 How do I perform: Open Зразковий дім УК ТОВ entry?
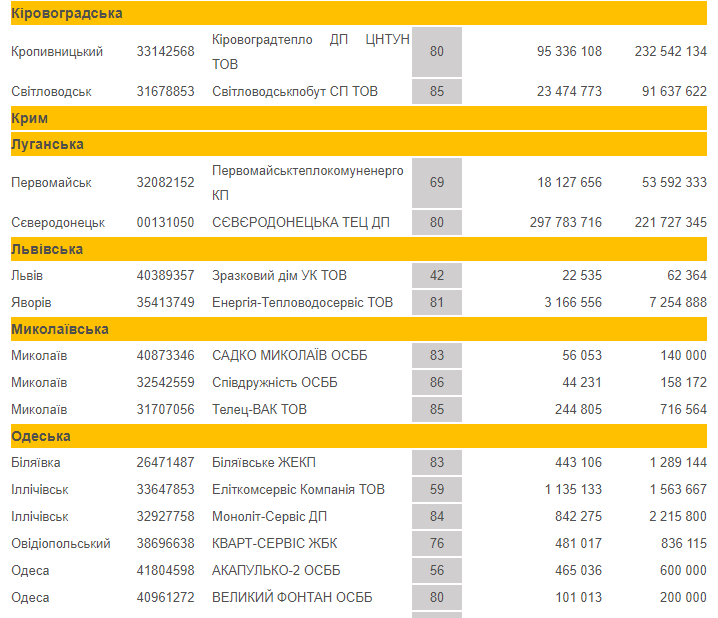coord(279,275)
